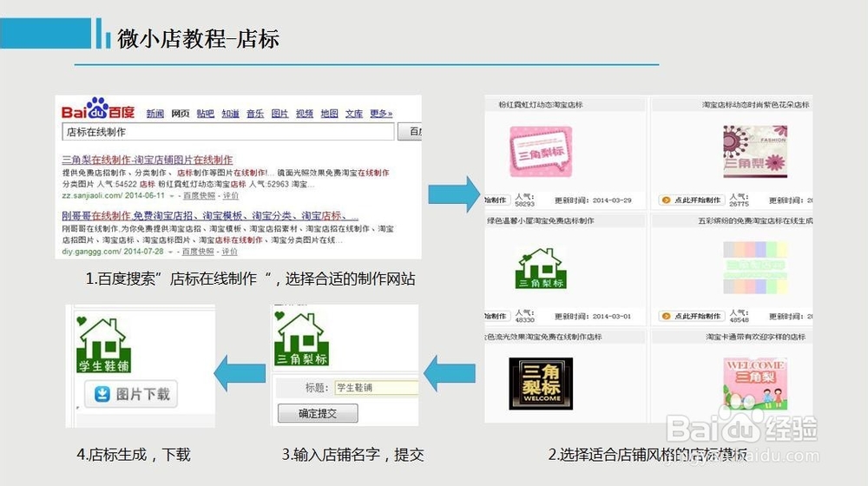Viewport: 868px width, 486px height.
Task: Open result 刚哥哥在线制作 免费淘宝店招
Action: (x=210, y=216)
